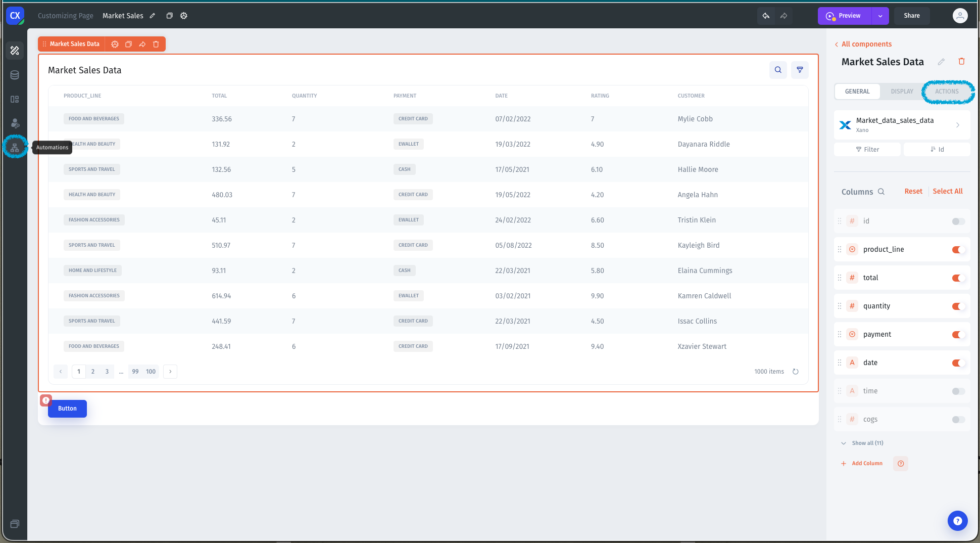Open the Preview dropdown arrow
This screenshot has width=980, height=543.
click(x=880, y=16)
